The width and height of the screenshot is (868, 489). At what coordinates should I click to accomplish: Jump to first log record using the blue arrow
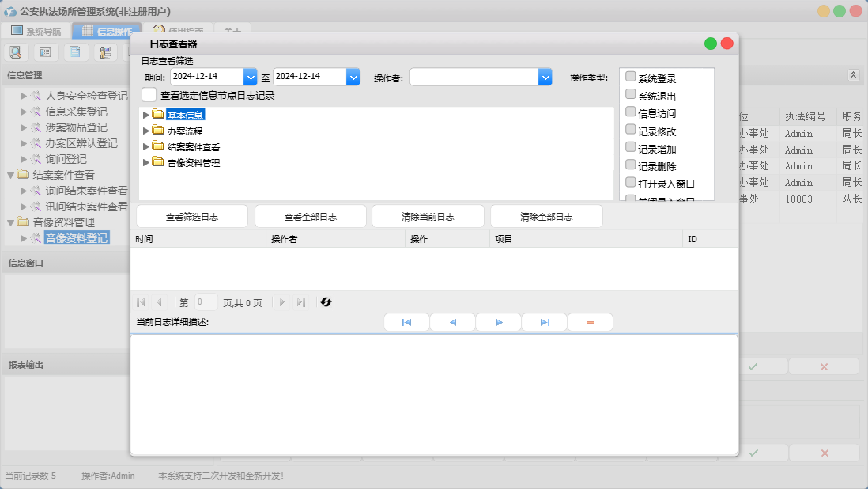[x=406, y=322]
